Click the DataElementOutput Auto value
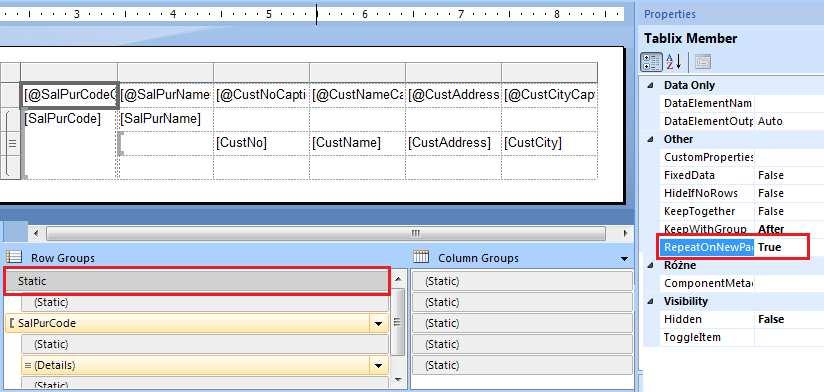 coord(770,121)
